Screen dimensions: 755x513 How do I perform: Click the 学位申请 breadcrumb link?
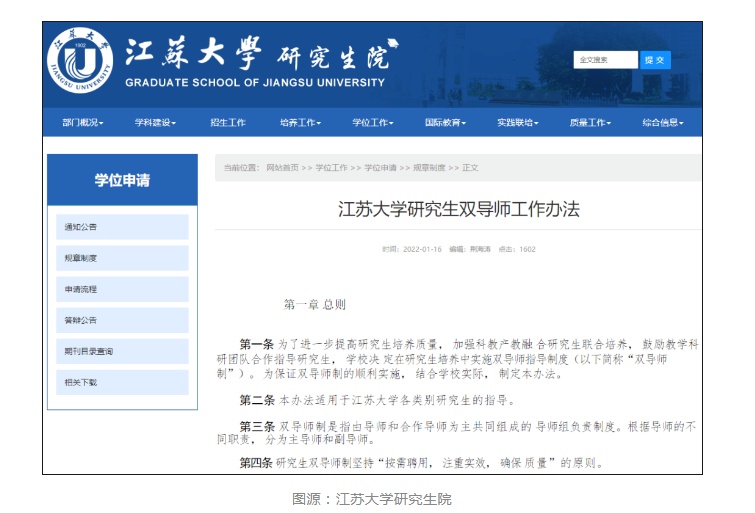coord(380,168)
